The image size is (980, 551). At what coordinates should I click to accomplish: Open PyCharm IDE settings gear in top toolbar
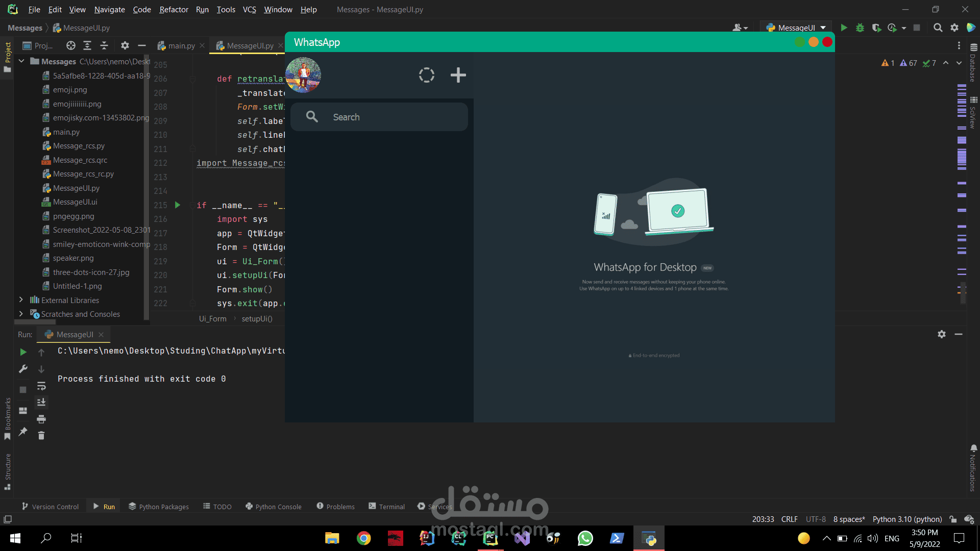954,28
